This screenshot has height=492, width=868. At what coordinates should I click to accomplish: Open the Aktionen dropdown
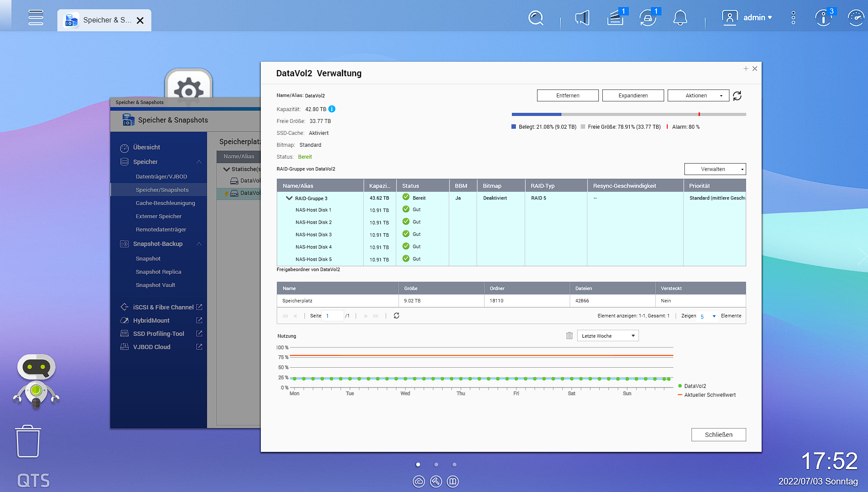coord(698,96)
